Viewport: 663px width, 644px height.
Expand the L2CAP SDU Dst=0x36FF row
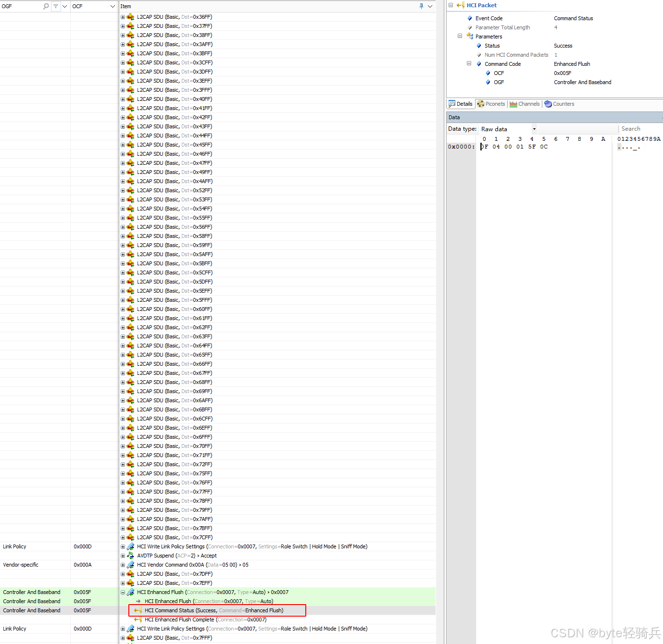pos(123,17)
